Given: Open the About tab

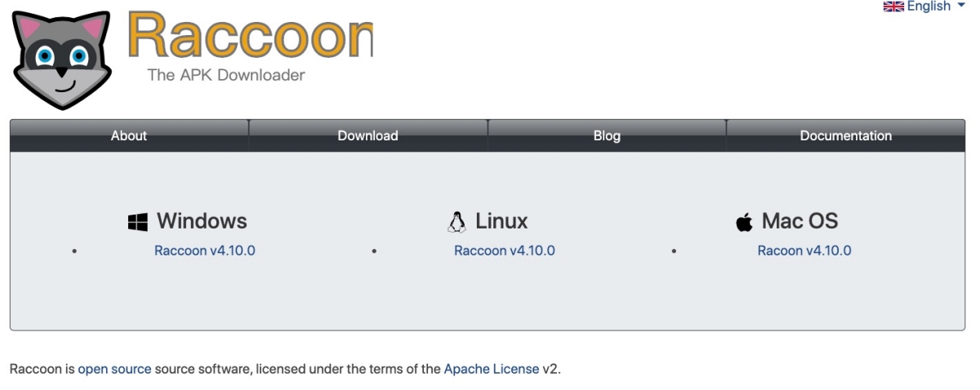Looking at the screenshot, I should (129, 136).
